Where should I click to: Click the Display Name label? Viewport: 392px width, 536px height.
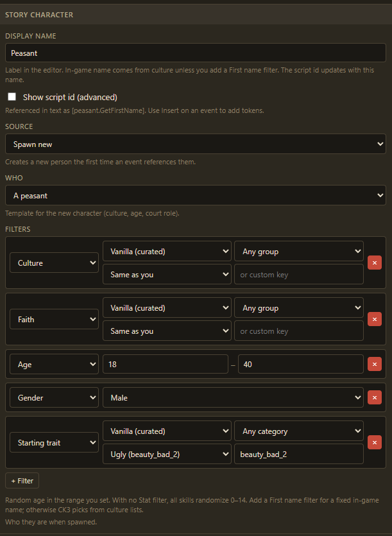[31, 36]
